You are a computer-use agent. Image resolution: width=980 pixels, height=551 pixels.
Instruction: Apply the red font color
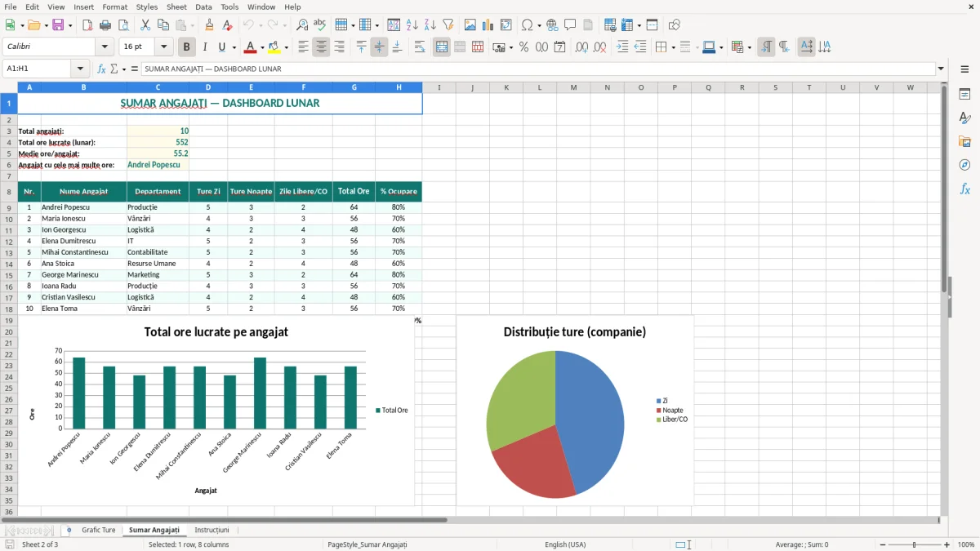251,47
